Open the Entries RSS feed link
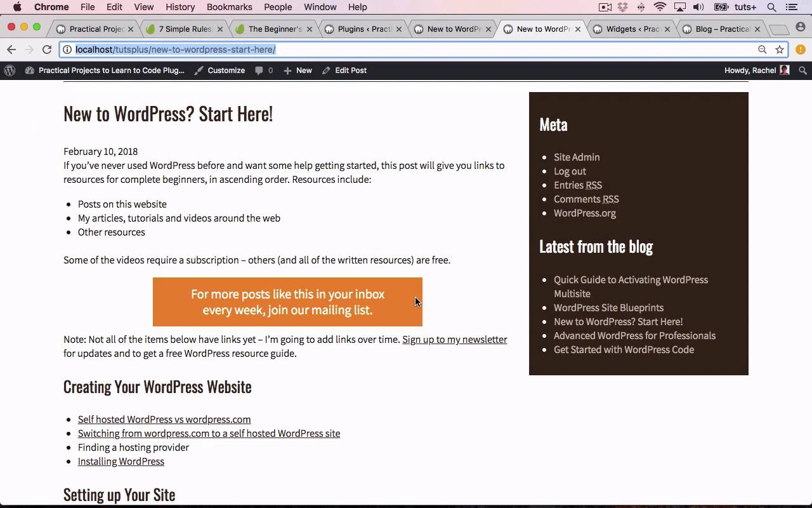Image resolution: width=812 pixels, height=508 pixels. pyautogui.click(x=578, y=185)
